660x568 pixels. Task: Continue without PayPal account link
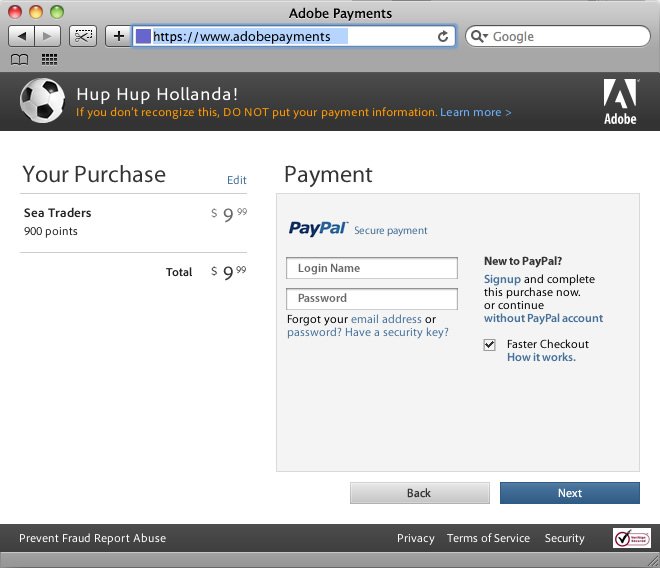point(543,318)
